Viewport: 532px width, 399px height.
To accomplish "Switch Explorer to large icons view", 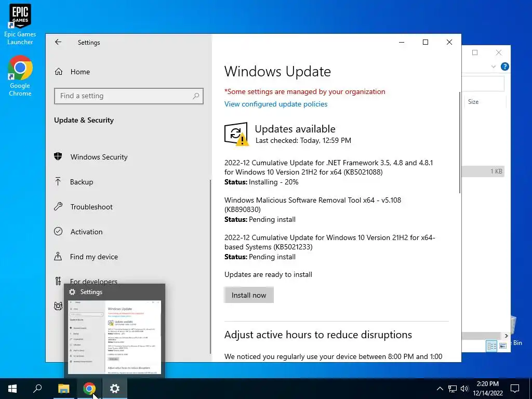I will [x=503, y=345].
